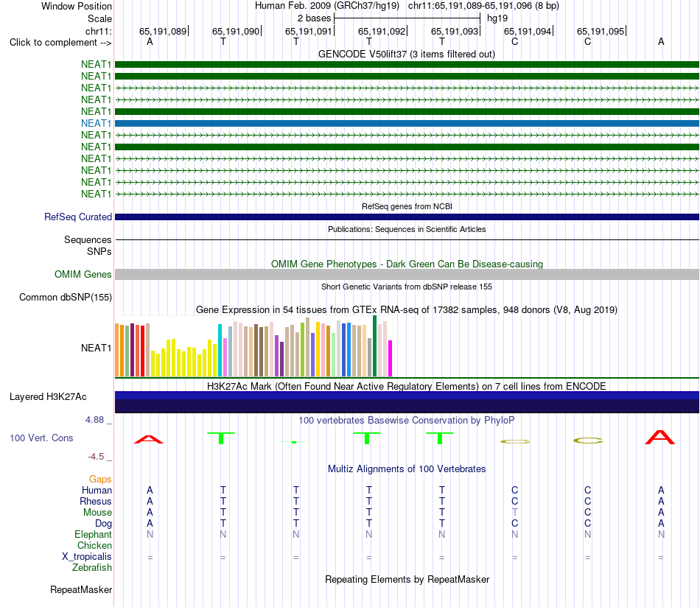Click the 'Elephant' alignment row label
This screenshot has width=700, height=607.
[x=94, y=534]
